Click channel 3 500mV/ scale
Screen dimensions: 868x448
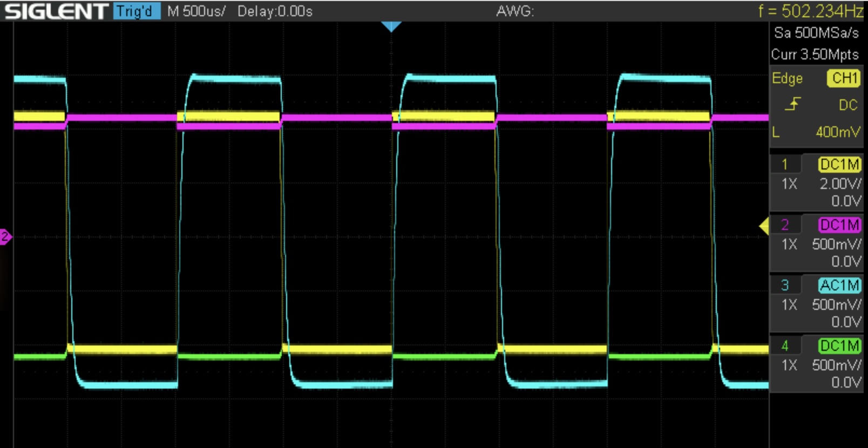pos(837,304)
